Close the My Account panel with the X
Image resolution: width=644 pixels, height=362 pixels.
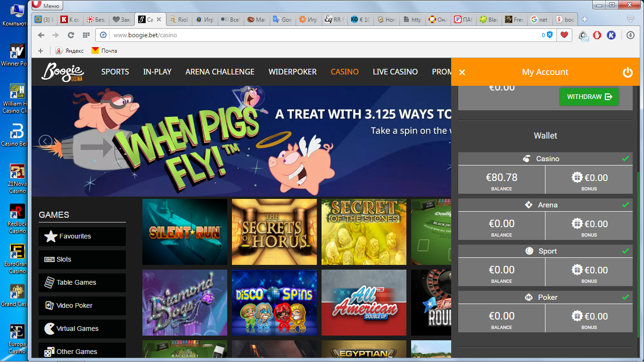pyautogui.click(x=462, y=72)
